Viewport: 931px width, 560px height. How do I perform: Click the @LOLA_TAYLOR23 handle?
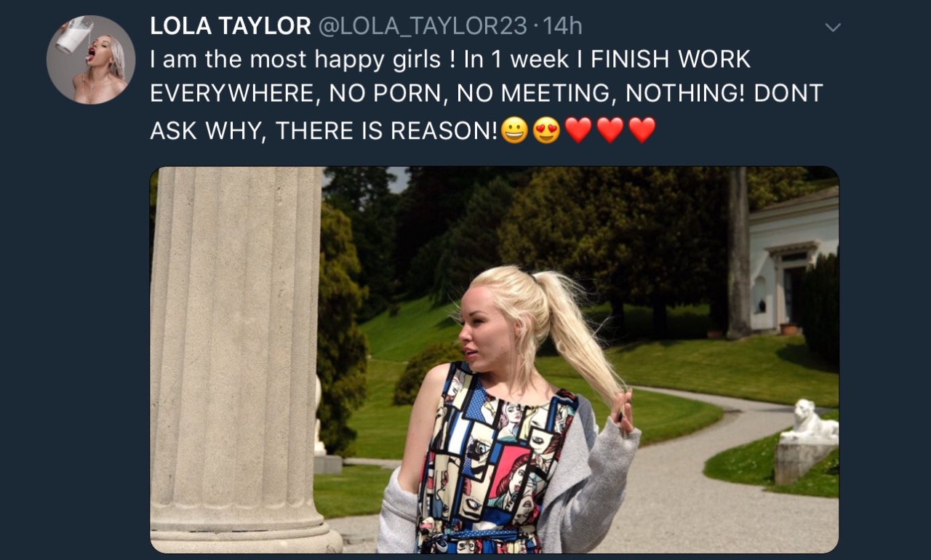(x=423, y=26)
